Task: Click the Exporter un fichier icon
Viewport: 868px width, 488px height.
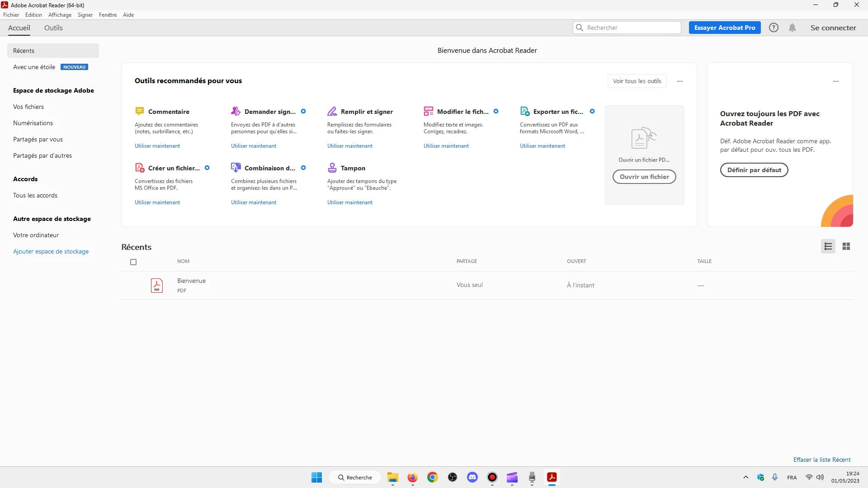Action: (525, 111)
